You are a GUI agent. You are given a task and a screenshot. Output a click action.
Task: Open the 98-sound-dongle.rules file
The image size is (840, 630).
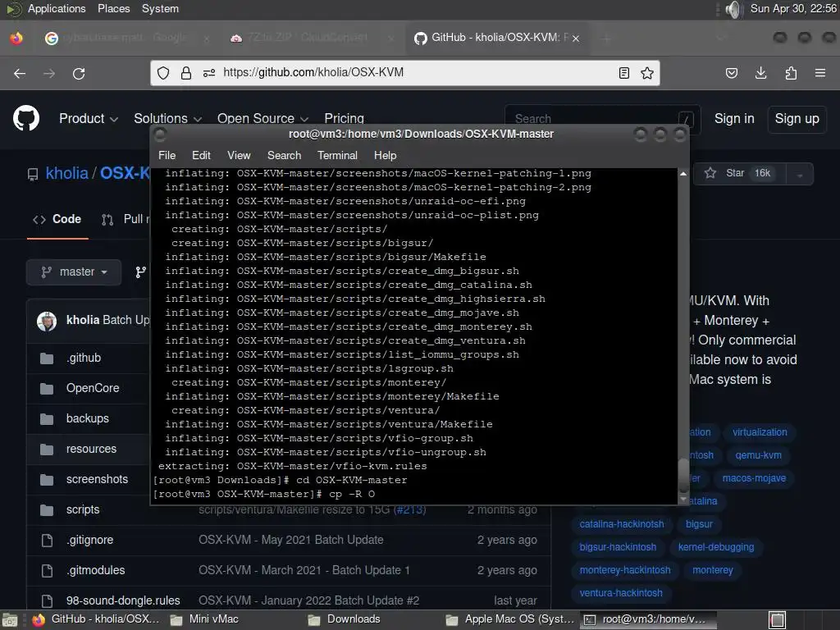coord(123,601)
